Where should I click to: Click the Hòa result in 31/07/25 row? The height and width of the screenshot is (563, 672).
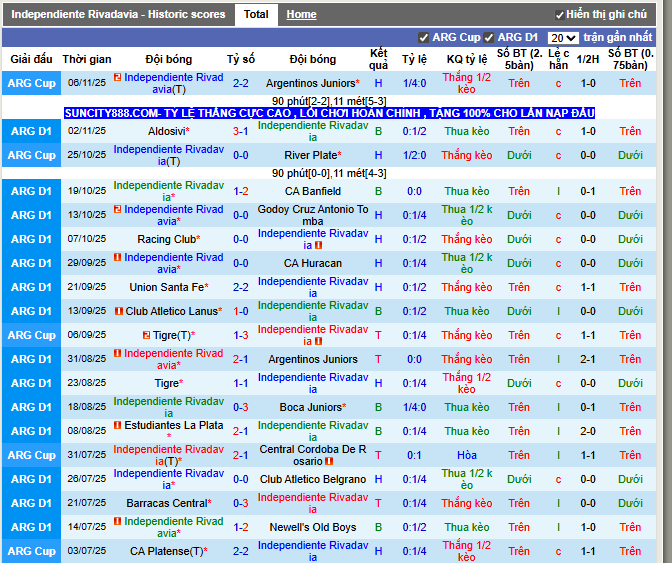(467, 455)
